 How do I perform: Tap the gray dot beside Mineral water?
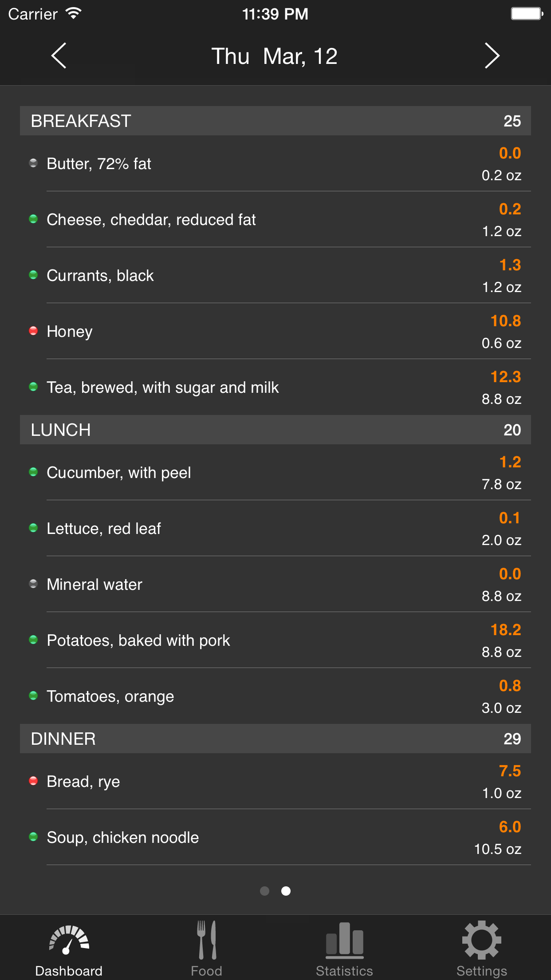[x=33, y=584]
